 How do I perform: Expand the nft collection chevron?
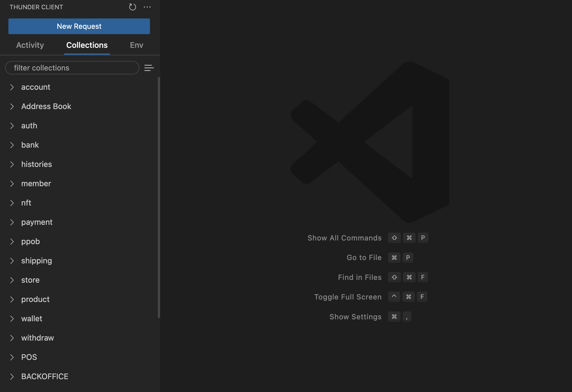click(x=12, y=203)
